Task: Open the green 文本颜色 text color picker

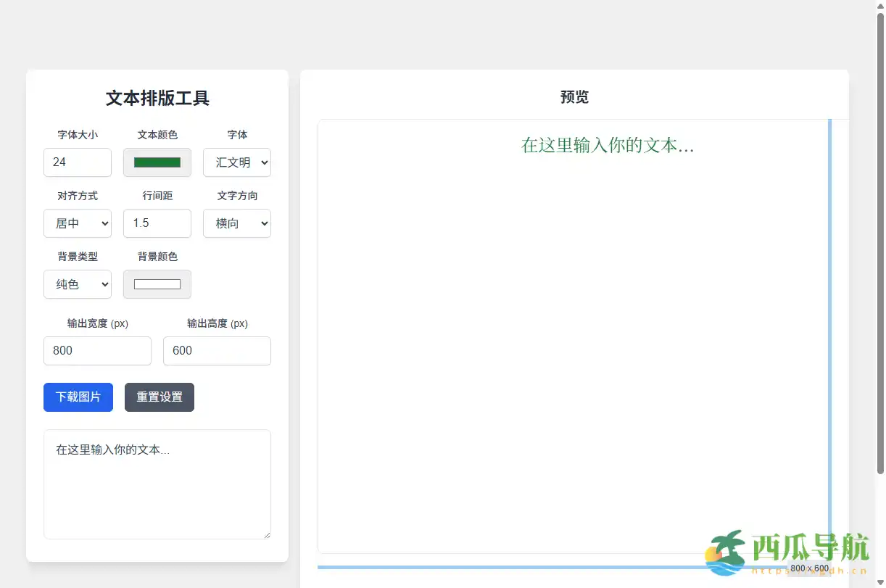Action: [x=157, y=162]
